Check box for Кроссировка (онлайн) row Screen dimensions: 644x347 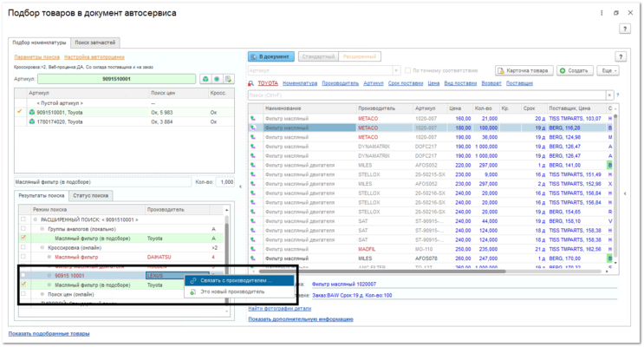[23, 247]
